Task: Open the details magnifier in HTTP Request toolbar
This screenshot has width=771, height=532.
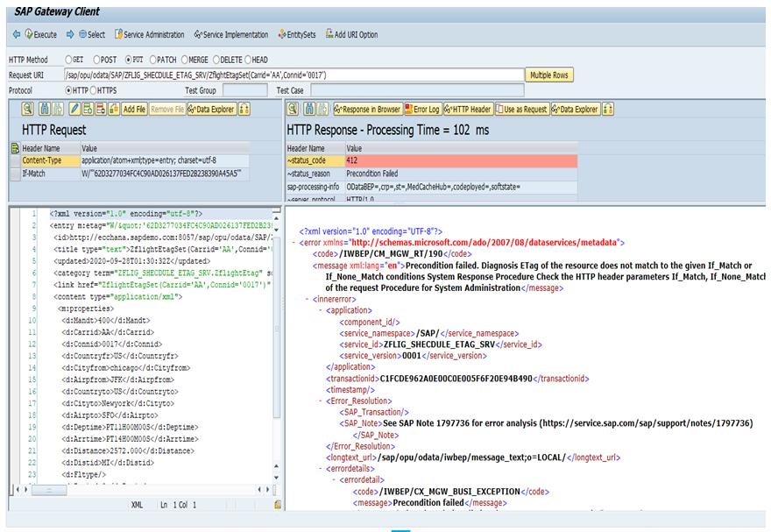Action: coord(27,110)
